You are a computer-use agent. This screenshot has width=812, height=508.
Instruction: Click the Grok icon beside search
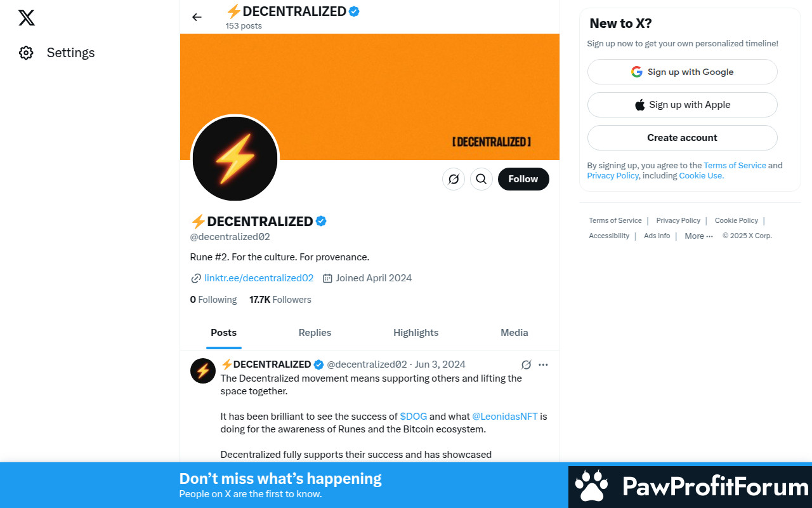click(454, 179)
